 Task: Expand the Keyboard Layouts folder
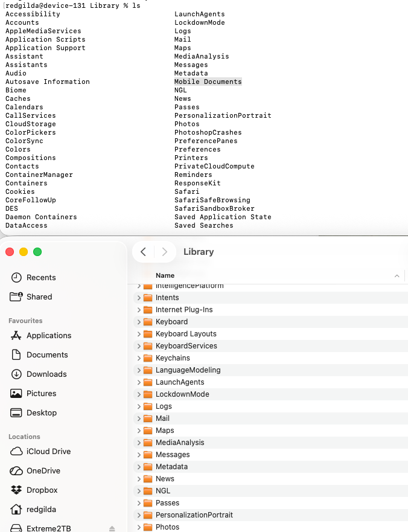139,334
